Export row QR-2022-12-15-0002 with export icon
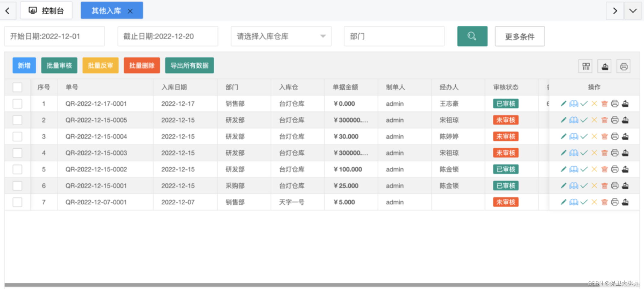Image resolution: width=644 pixels, height=289 pixels. click(625, 169)
